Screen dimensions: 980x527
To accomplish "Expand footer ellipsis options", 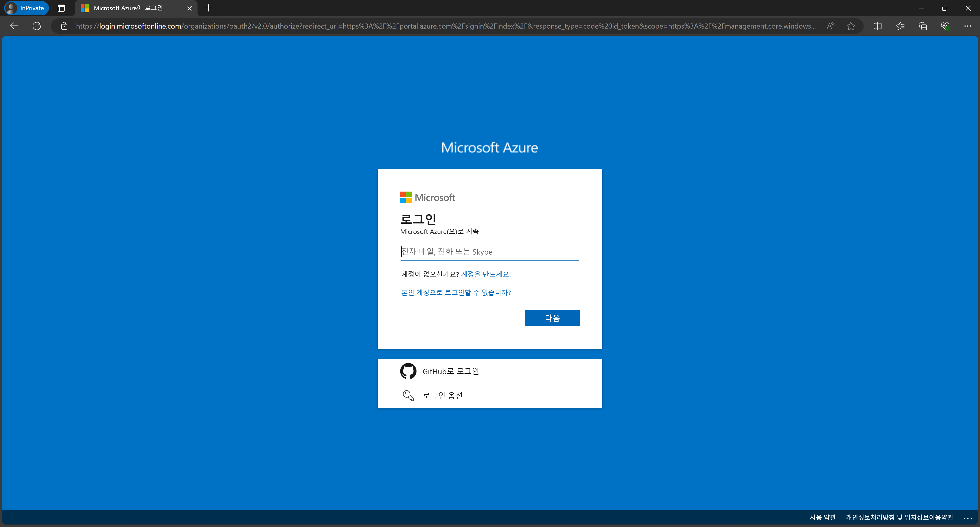I will 967,518.
